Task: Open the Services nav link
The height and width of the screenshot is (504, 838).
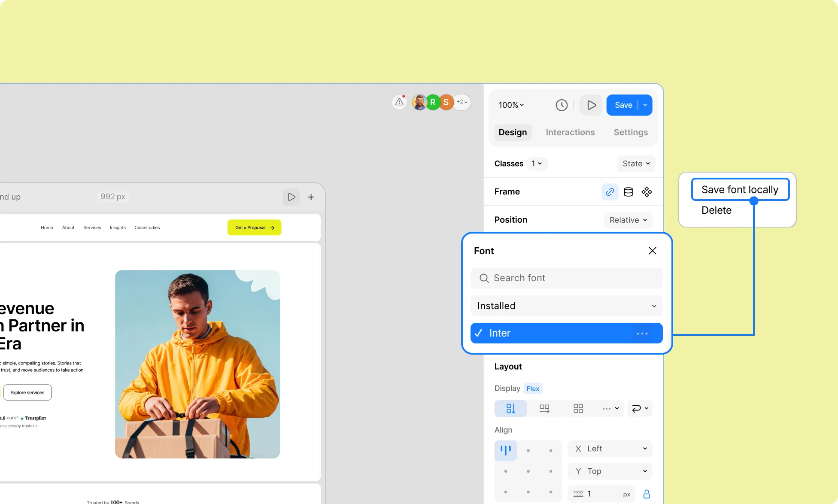Action: 92,228
